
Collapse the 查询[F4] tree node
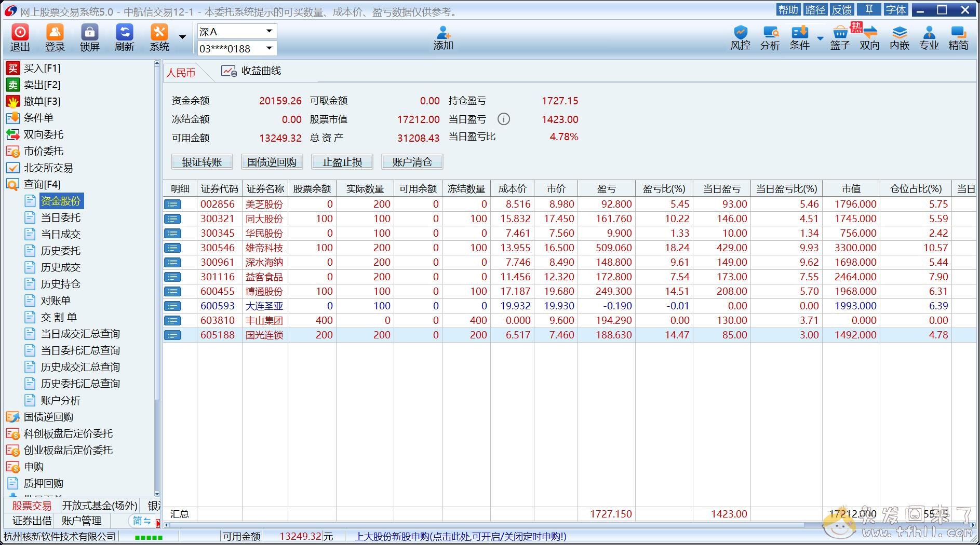tap(33, 184)
